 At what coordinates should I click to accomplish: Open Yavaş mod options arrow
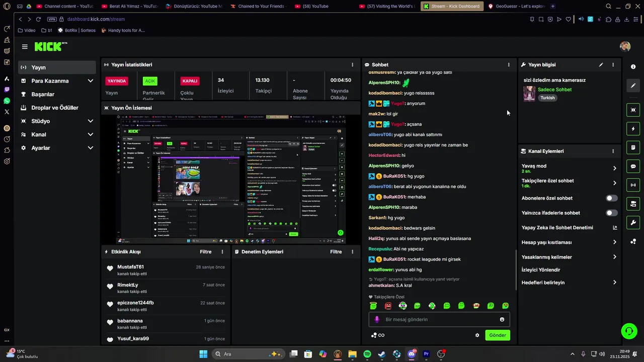point(614,168)
